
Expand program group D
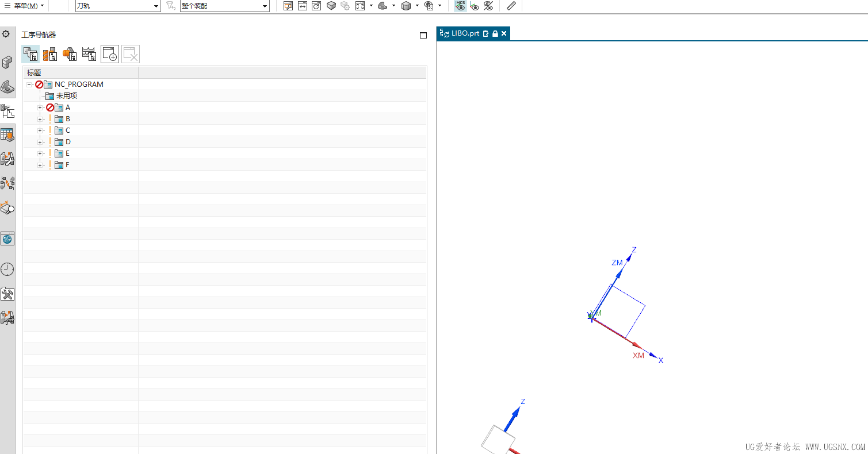click(x=40, y=142)
